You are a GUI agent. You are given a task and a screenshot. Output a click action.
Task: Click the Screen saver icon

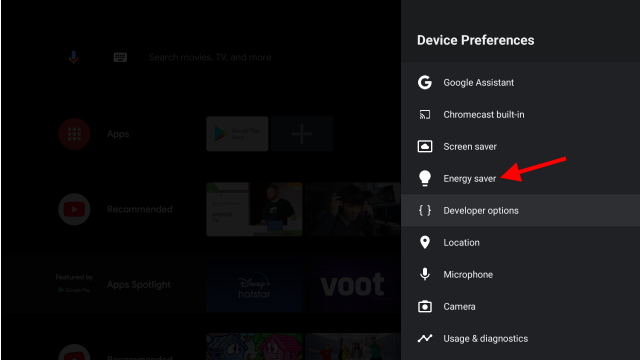tap(424, 146)
